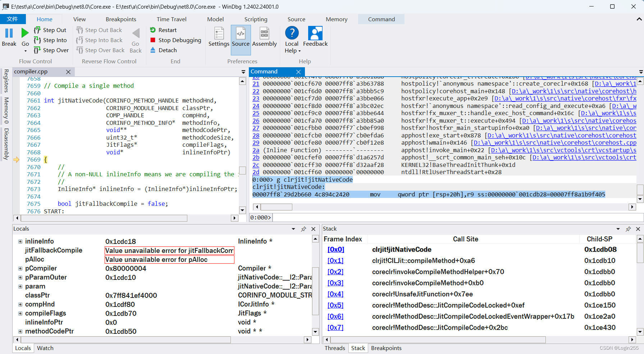Open the Command pane tab list dropdown
The image size is (644, 354).
[x=641, y=72]
